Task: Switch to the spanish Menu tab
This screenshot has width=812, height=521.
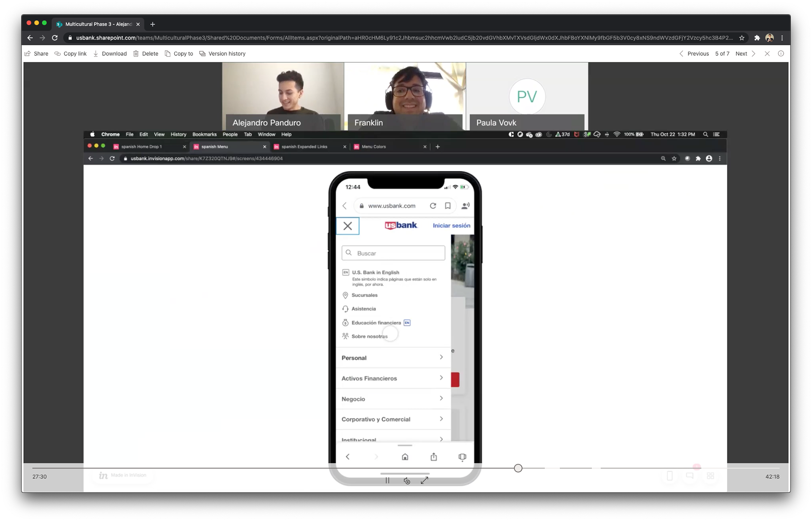Action: pyautogui.click(x=229, y=147)
